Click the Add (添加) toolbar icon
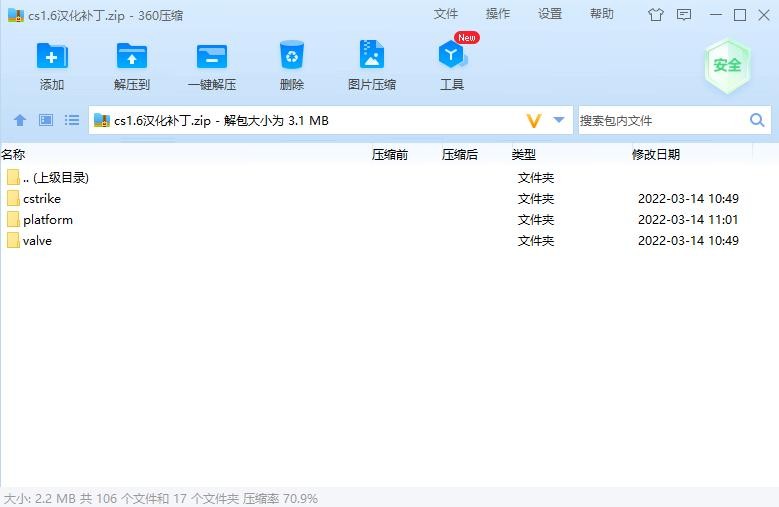Screen dimensions: 779x507 pyautogui.click(x=52, y=57)
